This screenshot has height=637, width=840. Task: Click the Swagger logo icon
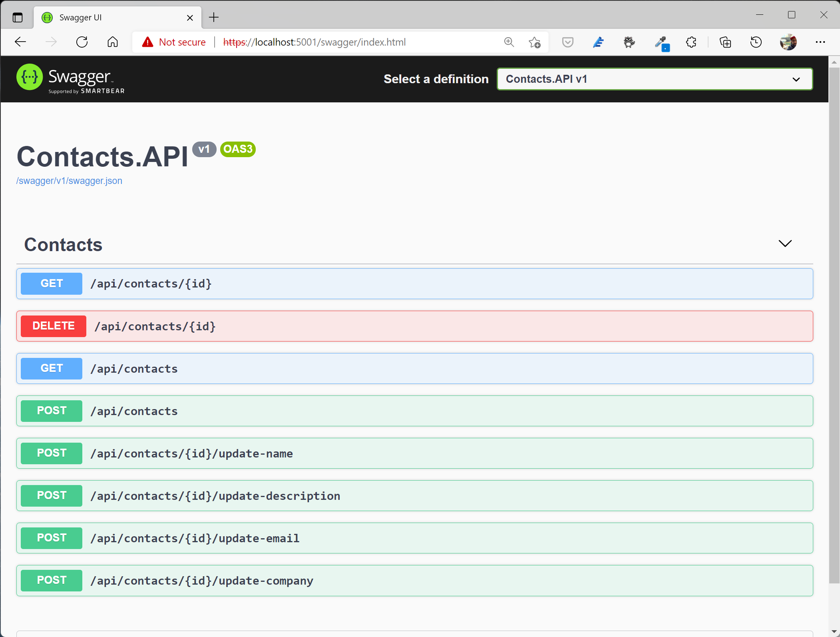(30, 77)
